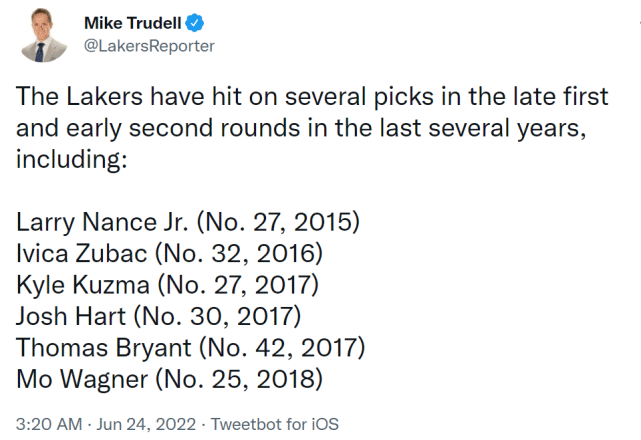Select the Ivica Zubac name

pyautogui.click(x=82, y=254)
